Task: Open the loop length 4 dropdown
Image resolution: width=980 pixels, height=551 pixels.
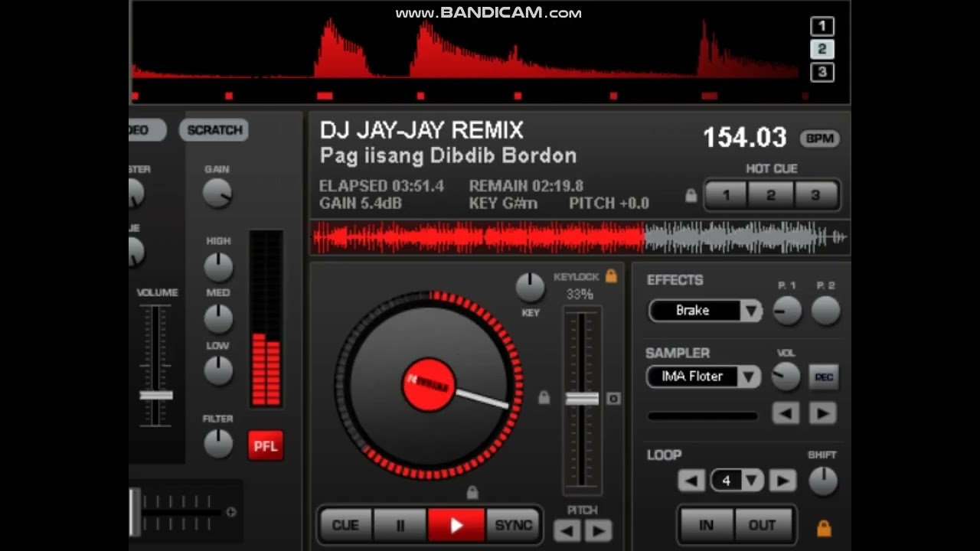Action: (x=737, y=481)
